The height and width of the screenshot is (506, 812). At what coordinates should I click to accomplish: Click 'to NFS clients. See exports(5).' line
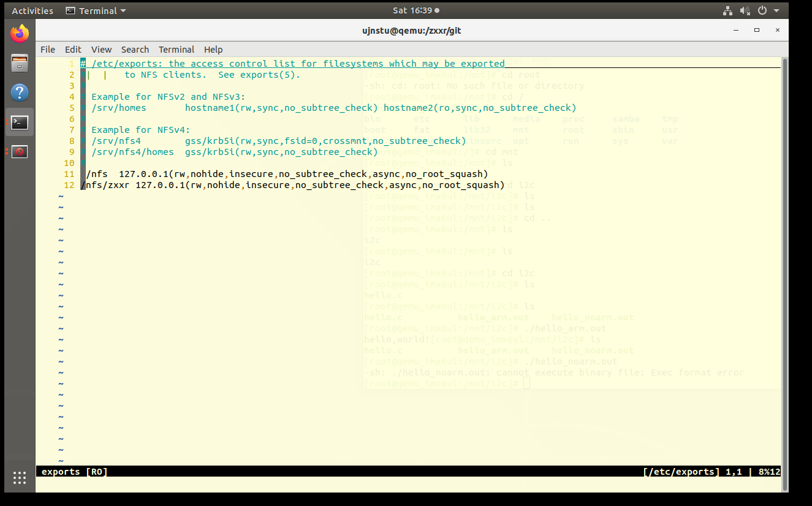coord(213,75)
